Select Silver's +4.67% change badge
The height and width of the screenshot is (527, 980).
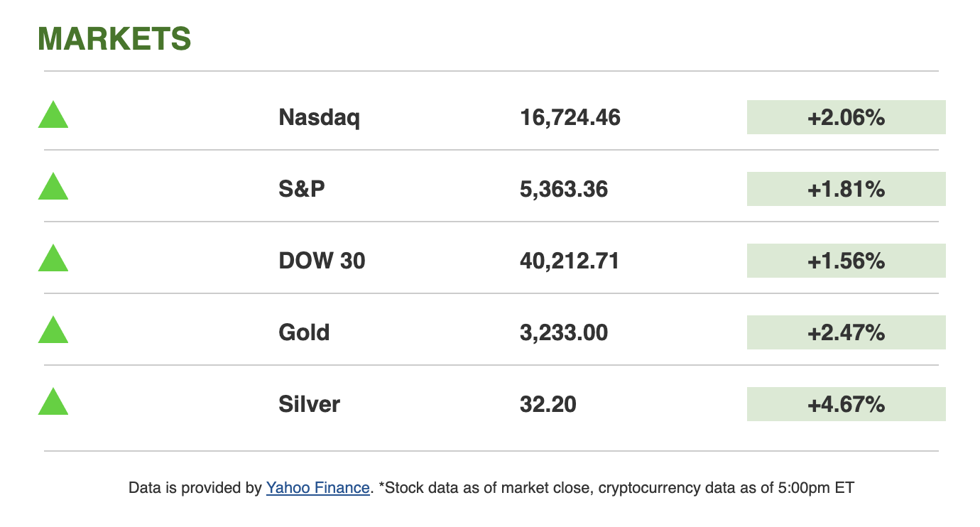(x=846, y=404)
